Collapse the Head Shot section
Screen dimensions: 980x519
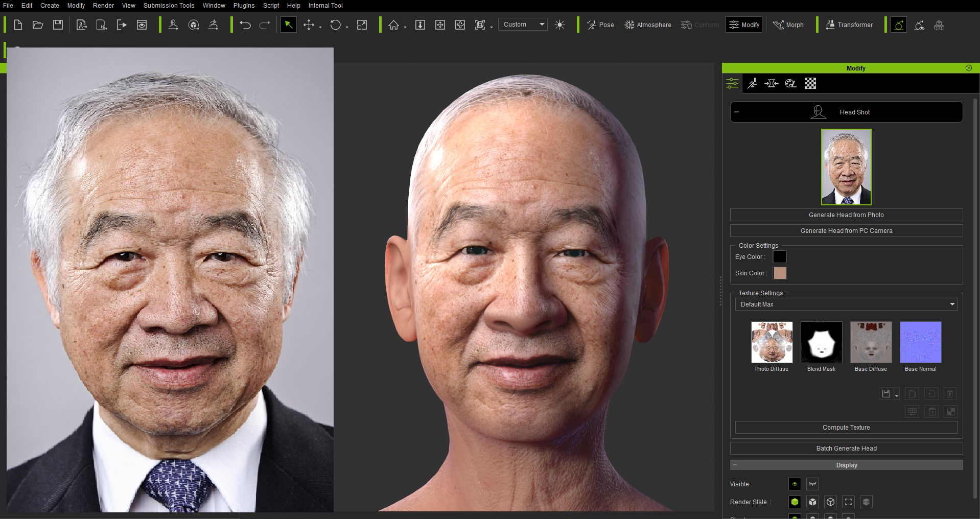737,112
